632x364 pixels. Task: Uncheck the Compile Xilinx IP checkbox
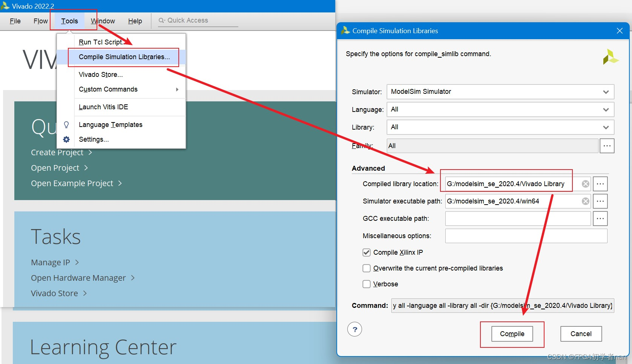tap(367, 252)
